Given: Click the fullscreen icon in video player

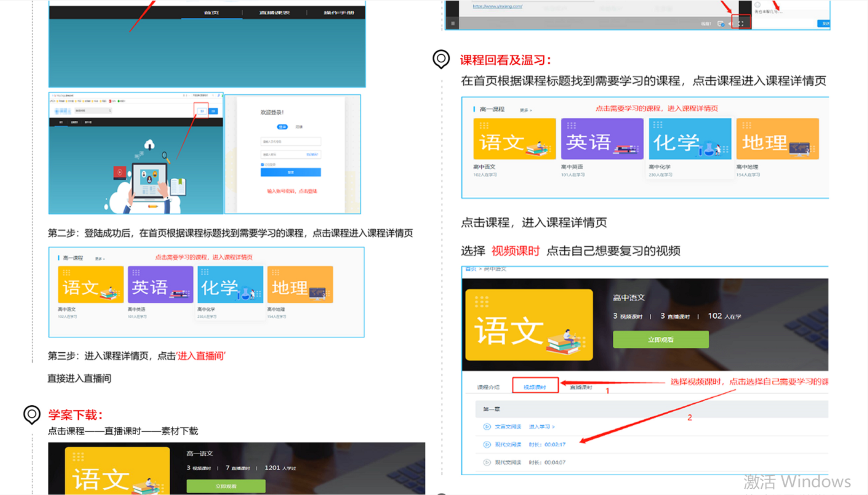Looking at the screenshot, I should point(741,24).
